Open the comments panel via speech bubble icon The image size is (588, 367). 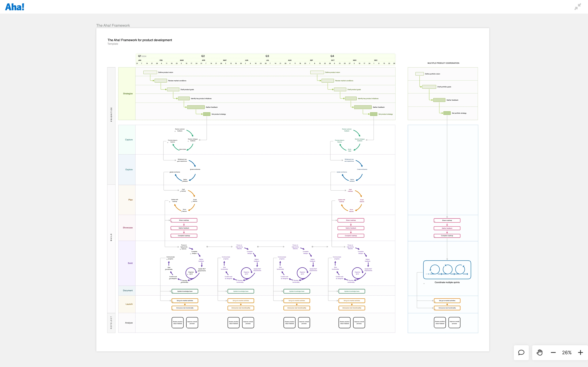click(521, 353)
